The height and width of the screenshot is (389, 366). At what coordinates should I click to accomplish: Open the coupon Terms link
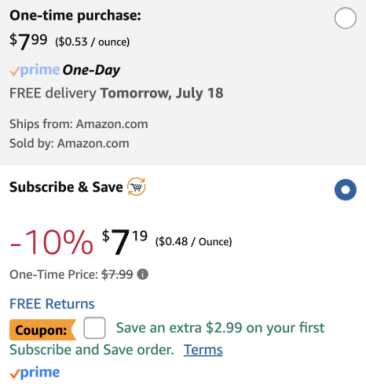pos(203,350)
